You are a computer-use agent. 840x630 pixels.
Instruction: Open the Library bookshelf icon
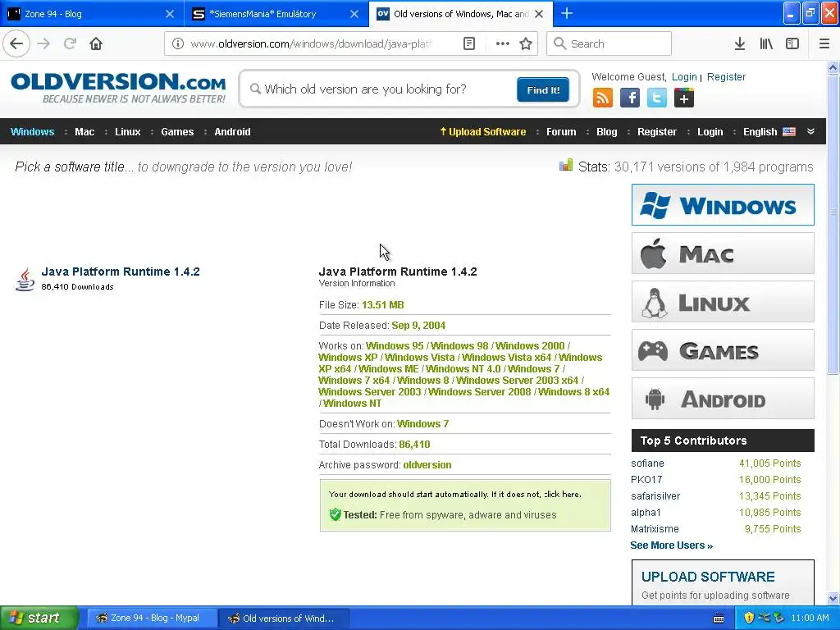pos(766,43)
